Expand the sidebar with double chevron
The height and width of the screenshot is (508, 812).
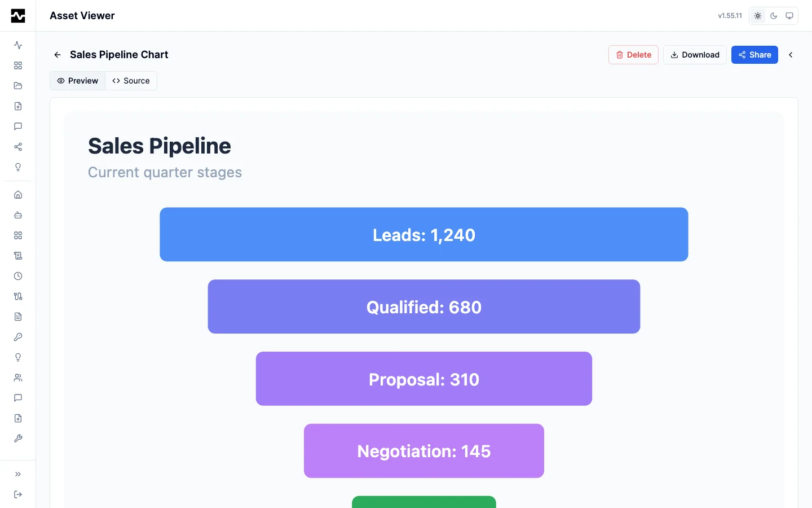pyautogui.click(x=18, y=474)
